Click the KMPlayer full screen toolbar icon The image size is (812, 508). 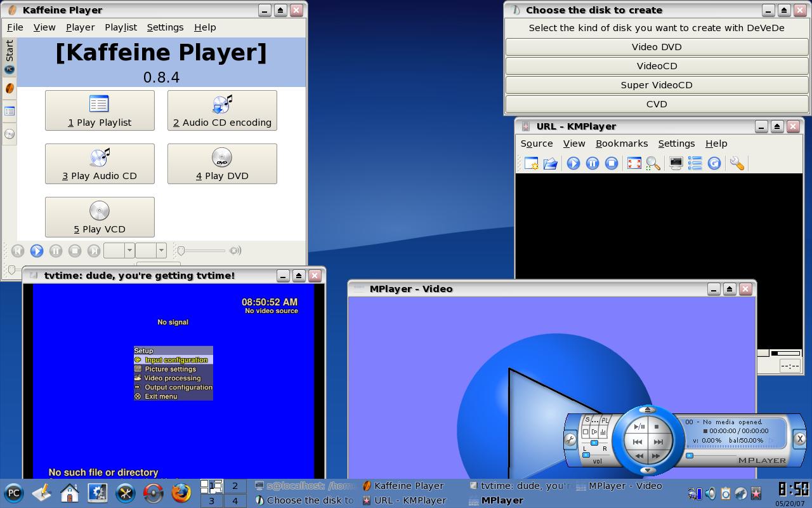click(x=634, y=163)
